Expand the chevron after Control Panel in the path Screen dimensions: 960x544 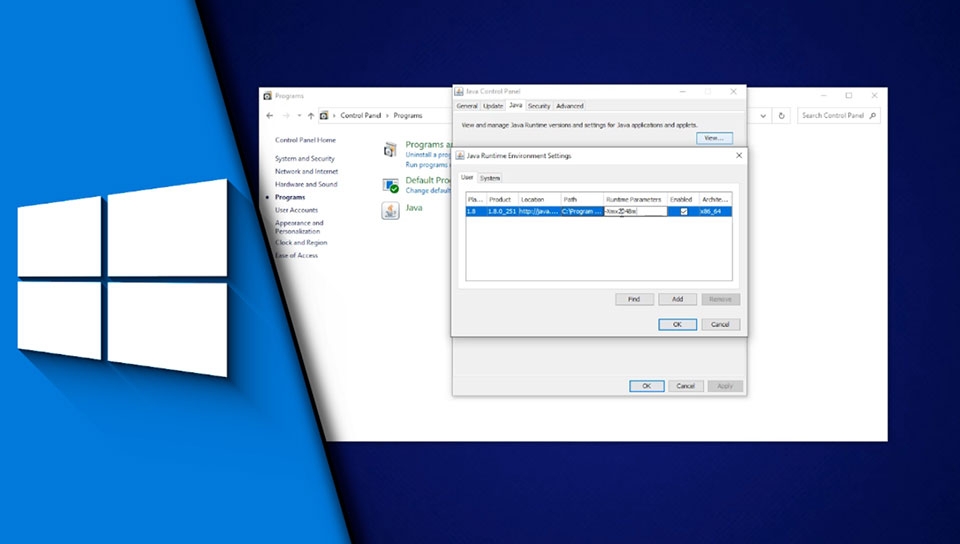tap(387, 115)
